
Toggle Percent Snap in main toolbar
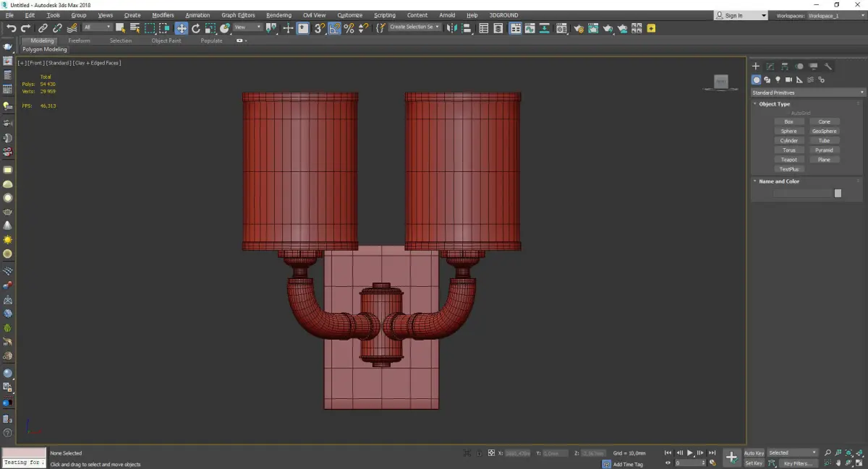coord(349,28)
